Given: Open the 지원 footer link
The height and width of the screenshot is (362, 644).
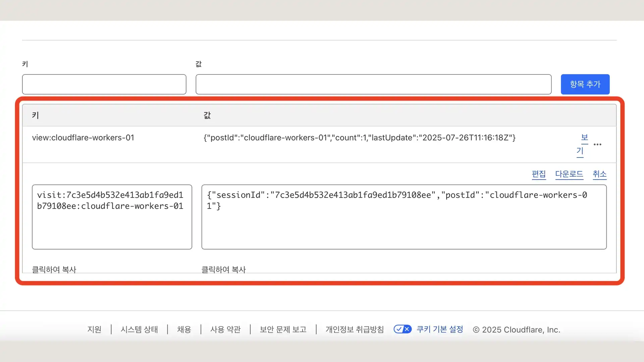Looking at the screenshot, I should [94, 329].
